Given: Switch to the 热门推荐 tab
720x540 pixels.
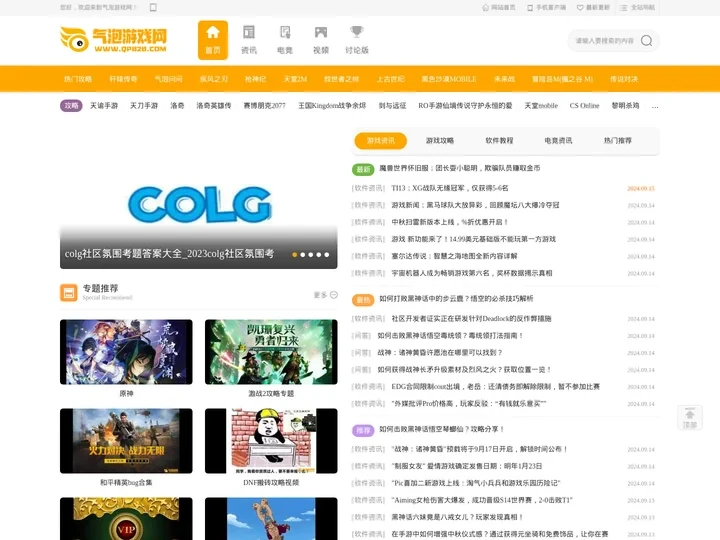Looking at the screenshot, I should click(x=618, y=141).
